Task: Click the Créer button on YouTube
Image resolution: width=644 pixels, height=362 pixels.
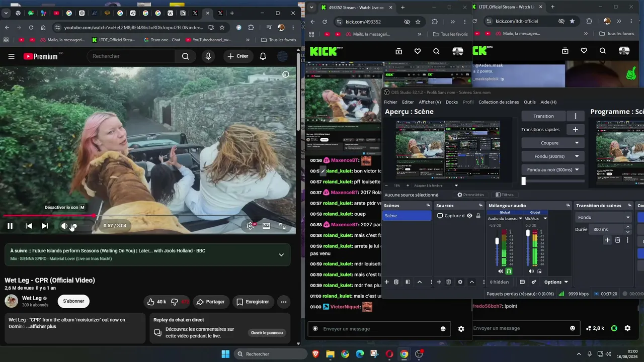Action: tap(238, 56)
